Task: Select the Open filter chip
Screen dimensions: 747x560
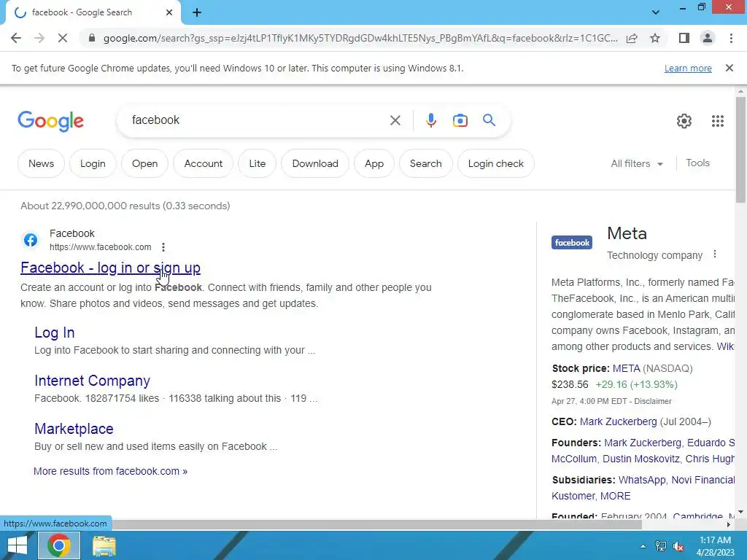Action: (x=145, y=163)
